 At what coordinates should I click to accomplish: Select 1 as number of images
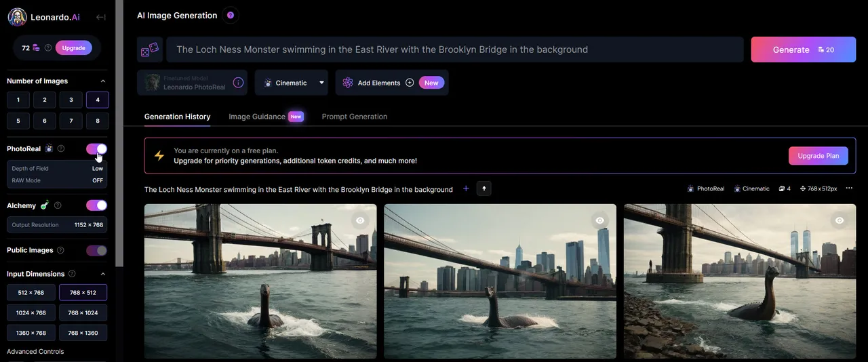click(x=18, y=100)
